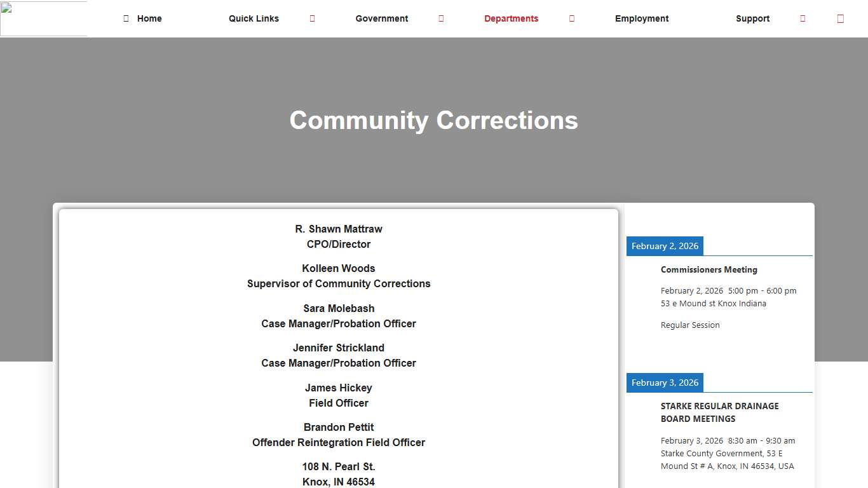Open STARKE REGULAR DRAINAGE BOARD MEETINGS event
Screen dimensions: 868x488
pyautogui.click(x=719, y=412)
